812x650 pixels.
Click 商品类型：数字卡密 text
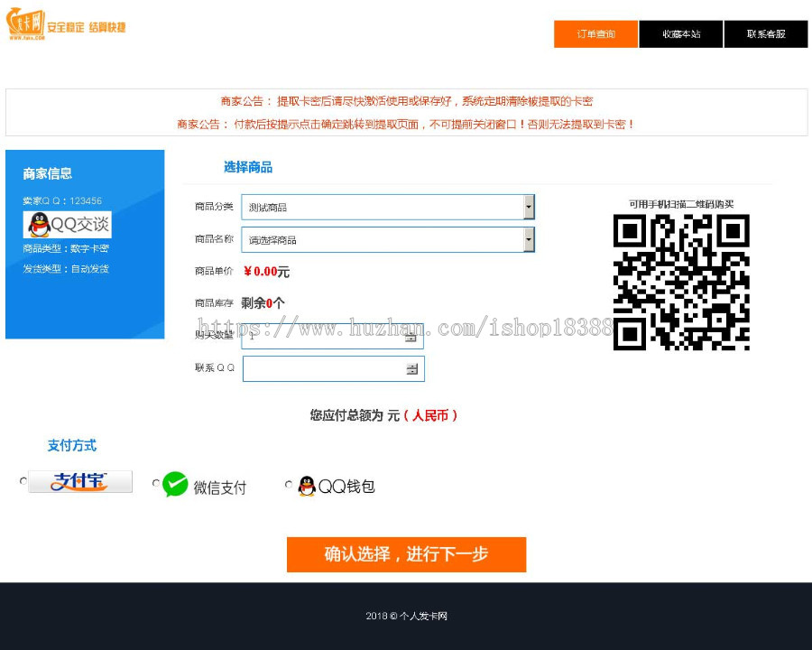coord(66,248)
